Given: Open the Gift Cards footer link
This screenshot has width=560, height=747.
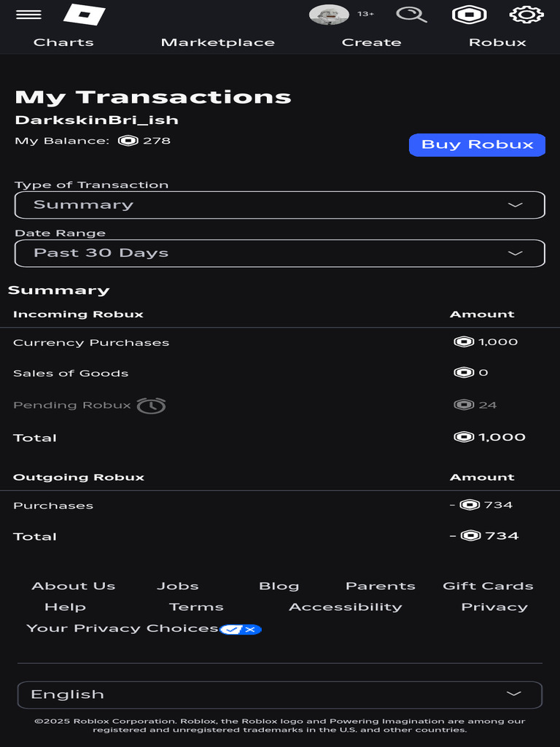Looking at the screenshot, I should click(x=488, y=586).
